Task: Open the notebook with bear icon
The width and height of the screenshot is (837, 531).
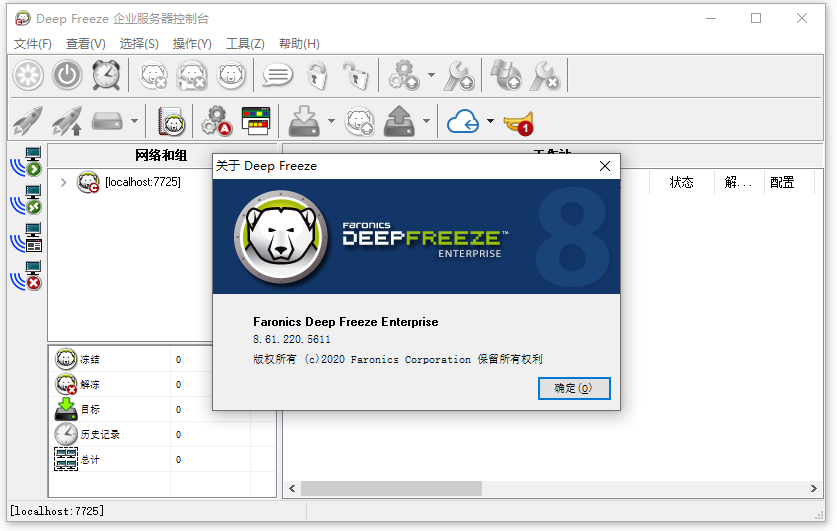Action: 171,121
